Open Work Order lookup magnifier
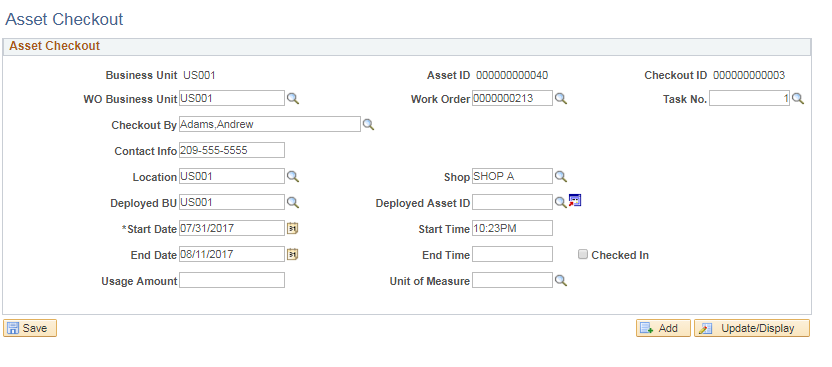832x367 pixels. (x=561, y=99)
